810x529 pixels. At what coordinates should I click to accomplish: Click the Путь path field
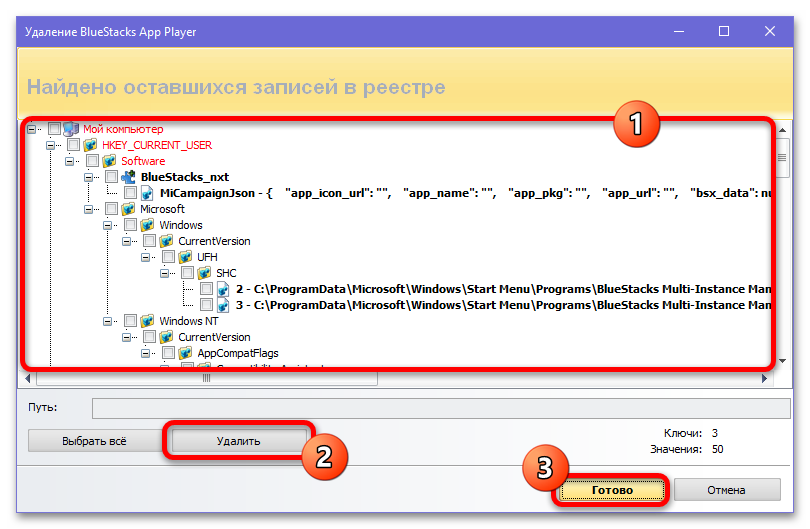pos(441,408)
